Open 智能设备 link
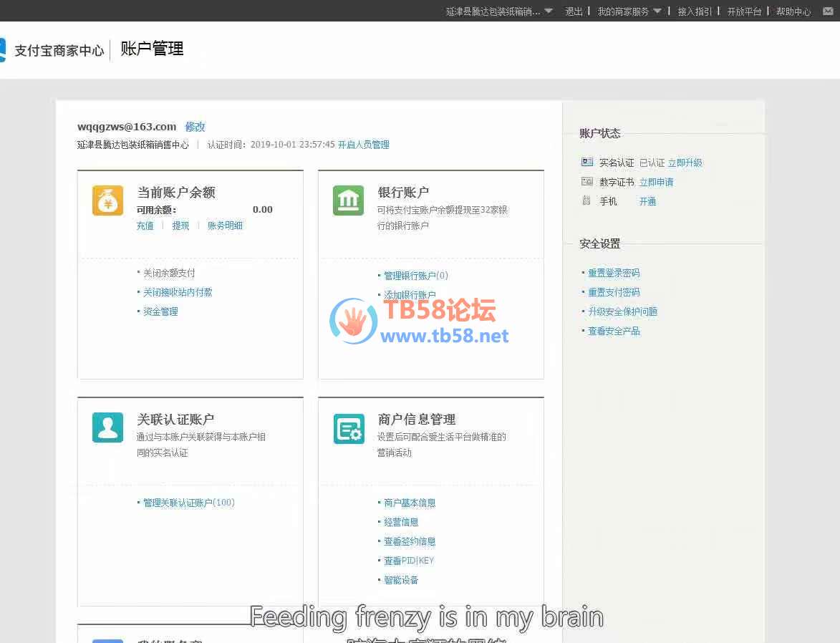This screenshot has width=840, height=643. coord(401,580)
